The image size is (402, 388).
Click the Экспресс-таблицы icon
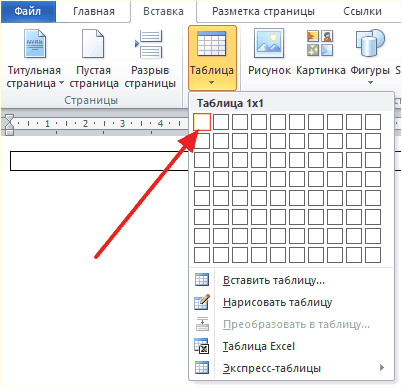(x=202, y=368)
